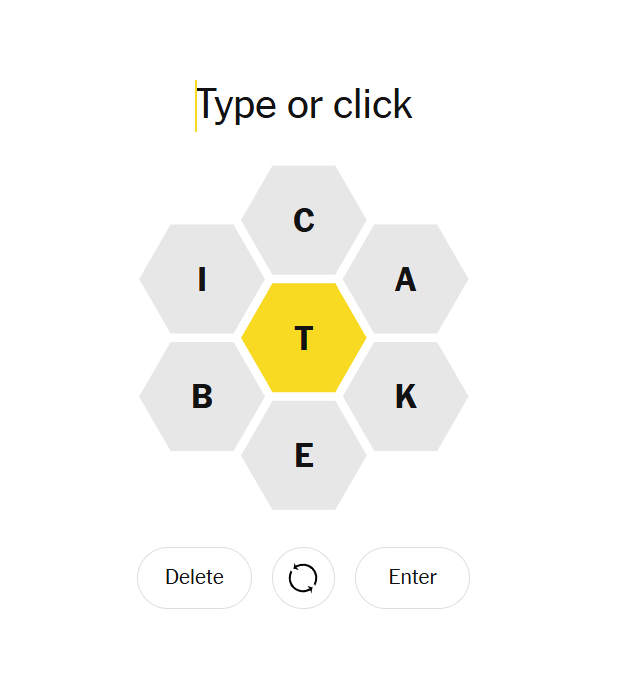Click the yellow center T hexagon
624x696 pixels.
304,338
